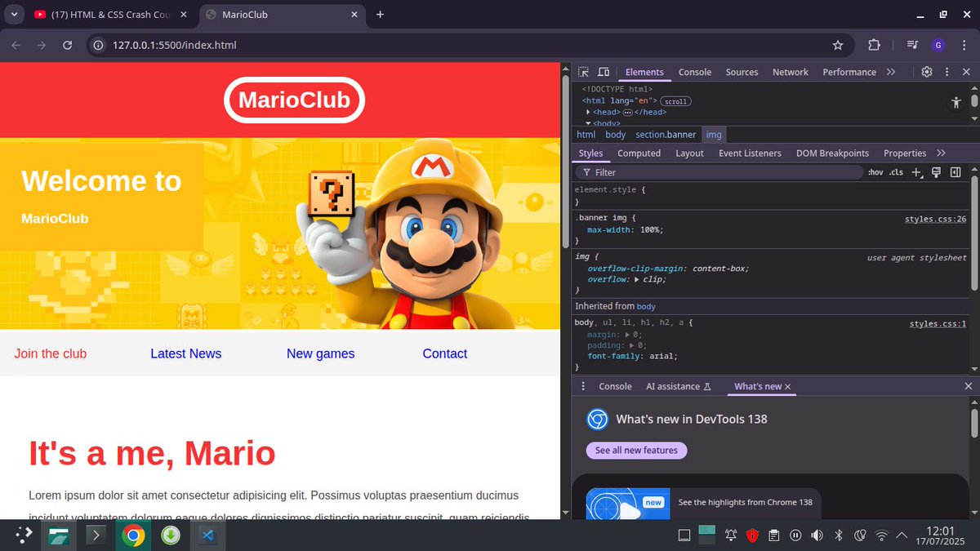Click the three-dot drawer menu beside Console

pos(583,386)
